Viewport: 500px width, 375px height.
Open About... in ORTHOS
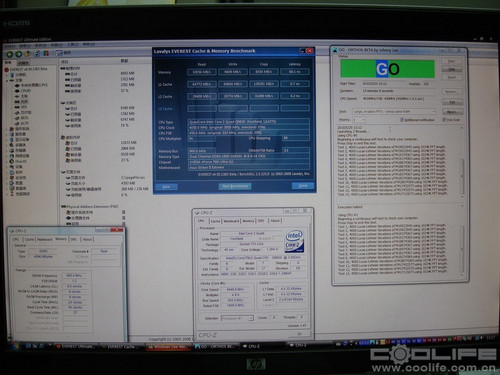[452, 112]
